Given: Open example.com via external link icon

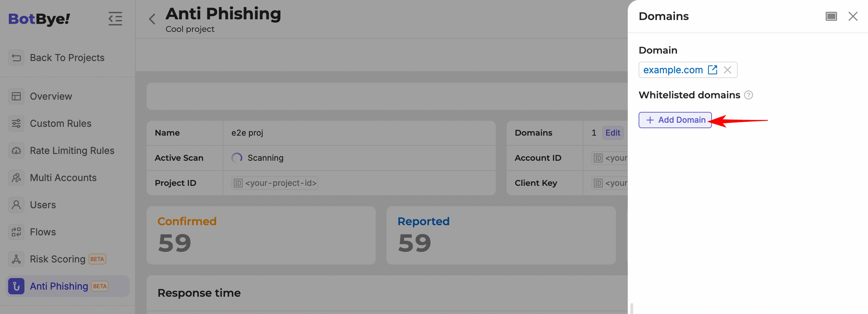Looking at the screenshot, I should pyautogui.click(x=713, y=70).
